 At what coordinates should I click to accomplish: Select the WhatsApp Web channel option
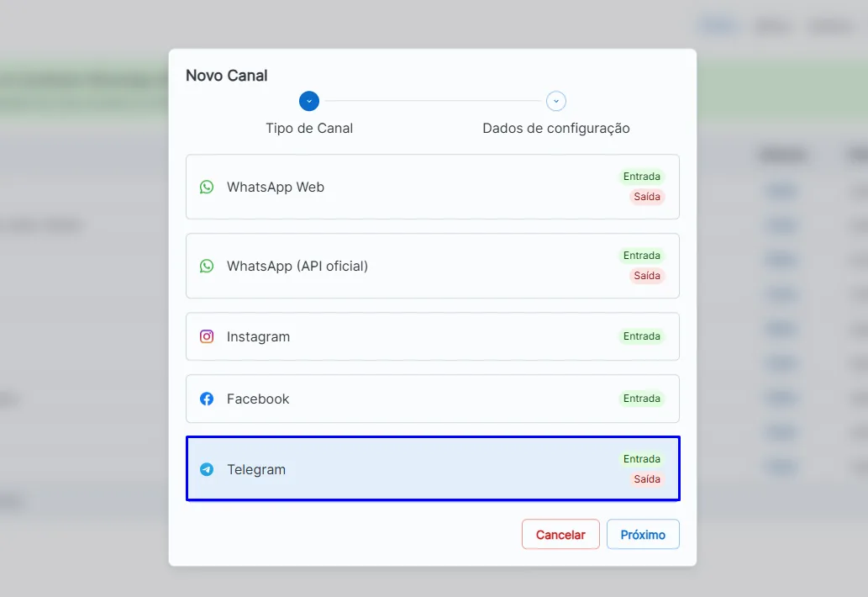pyautogui.click(x=433, y=188)
